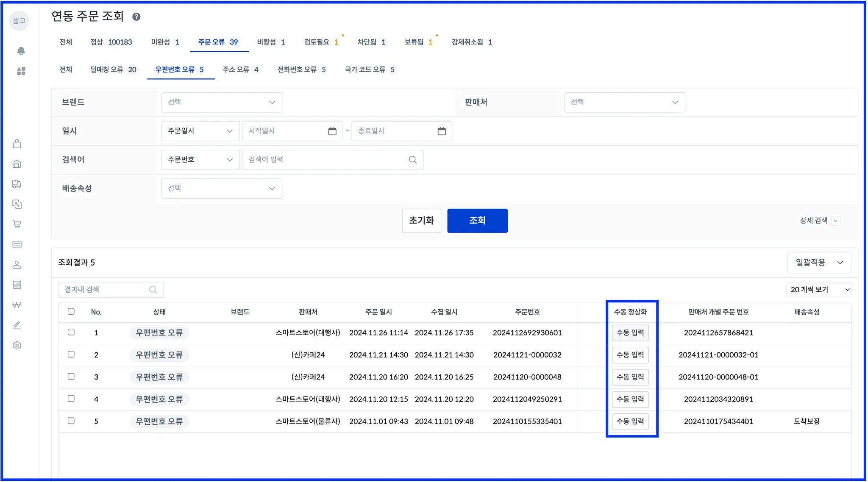Select checkbox for order row 2
The image size is (868, 482).
(71, 355)
